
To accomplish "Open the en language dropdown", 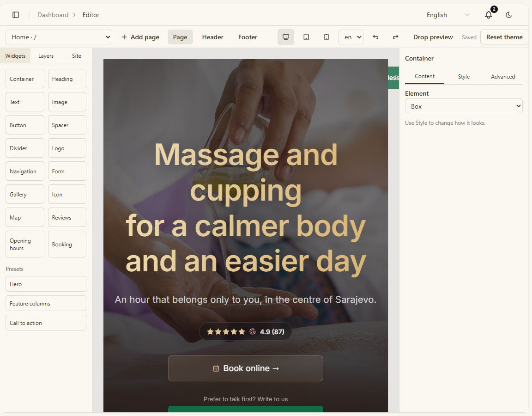I will pos(351,37).
